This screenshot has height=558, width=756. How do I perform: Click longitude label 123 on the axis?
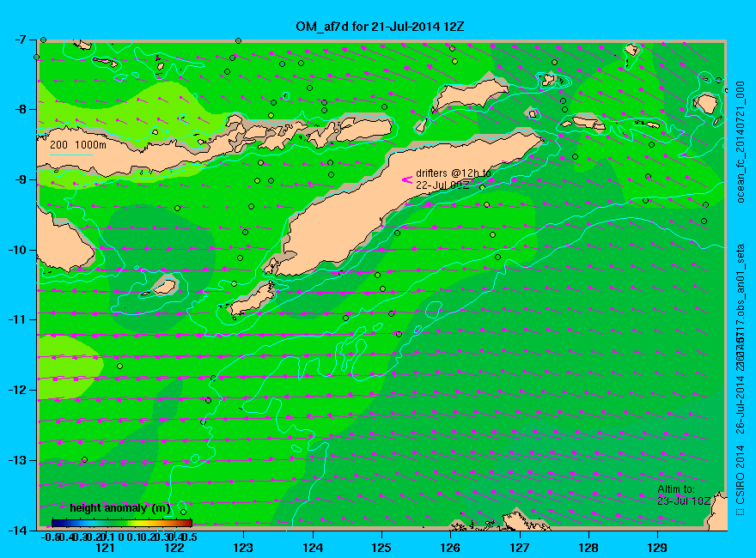click(x=243, y=548)
